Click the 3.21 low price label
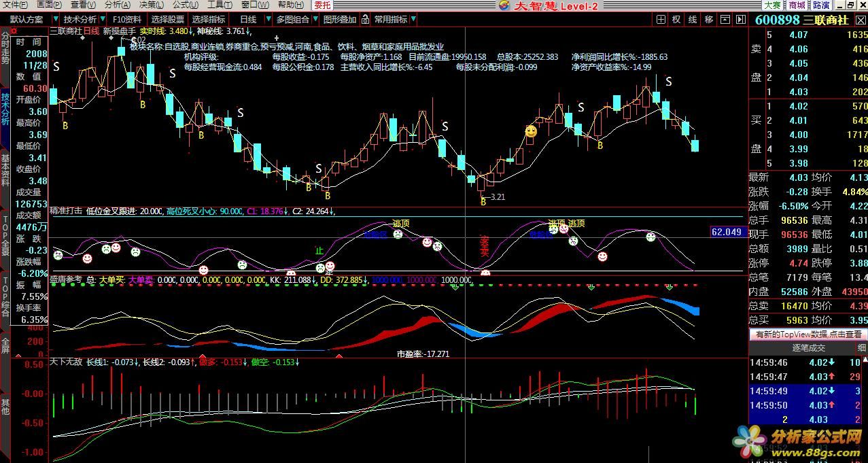 (497, 197)
